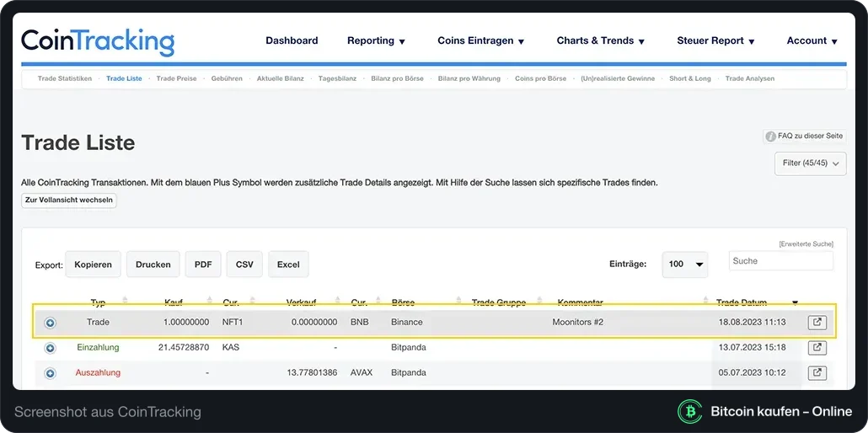Select the Moonitors #2 comment cell
The width and height of the screenshot is (868, 433).
[578, 323]
